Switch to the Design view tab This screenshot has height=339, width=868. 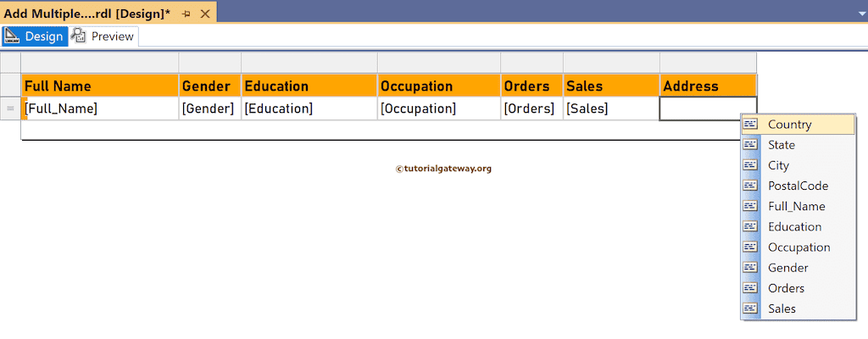(x=35, y=36)
